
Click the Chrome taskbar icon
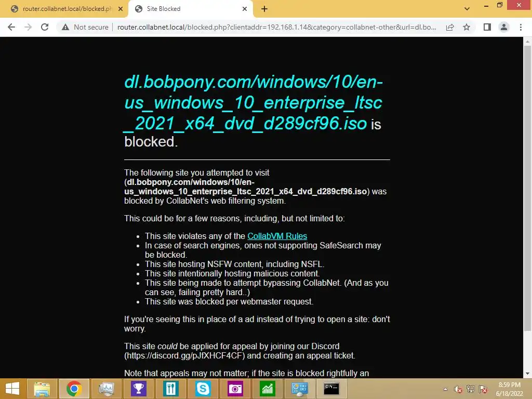[x=74, y=389]
